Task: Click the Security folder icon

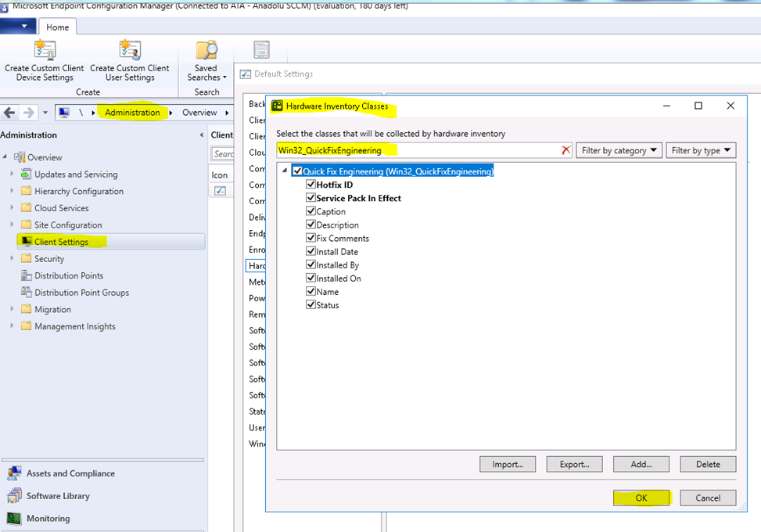Action: tap(27, 258)
